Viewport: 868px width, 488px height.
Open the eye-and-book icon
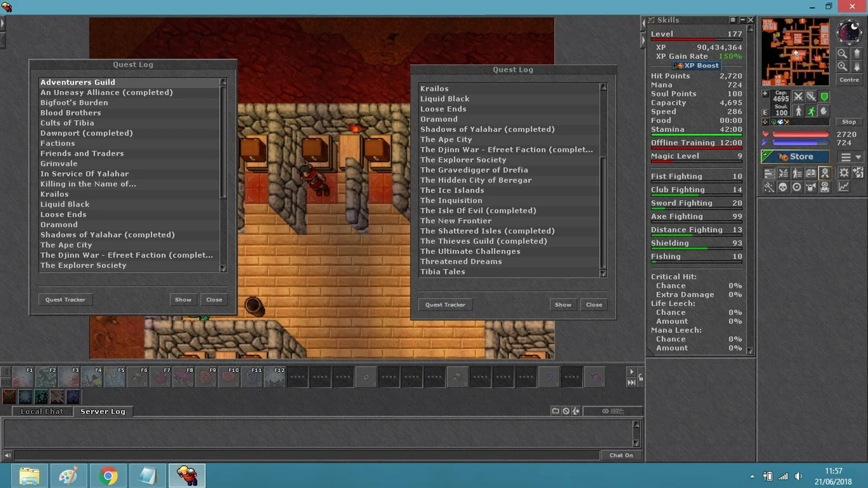pos(825,188)
